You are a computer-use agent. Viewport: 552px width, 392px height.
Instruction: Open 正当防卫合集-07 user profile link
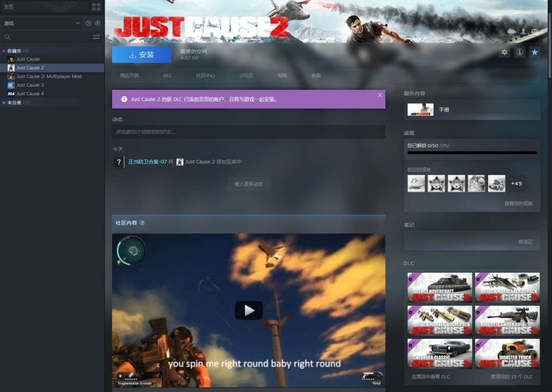click(x=148, y=162)
